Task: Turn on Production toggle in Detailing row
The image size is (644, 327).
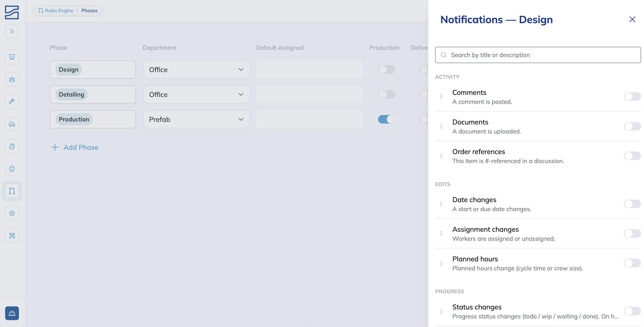Action: click(386, 95)
